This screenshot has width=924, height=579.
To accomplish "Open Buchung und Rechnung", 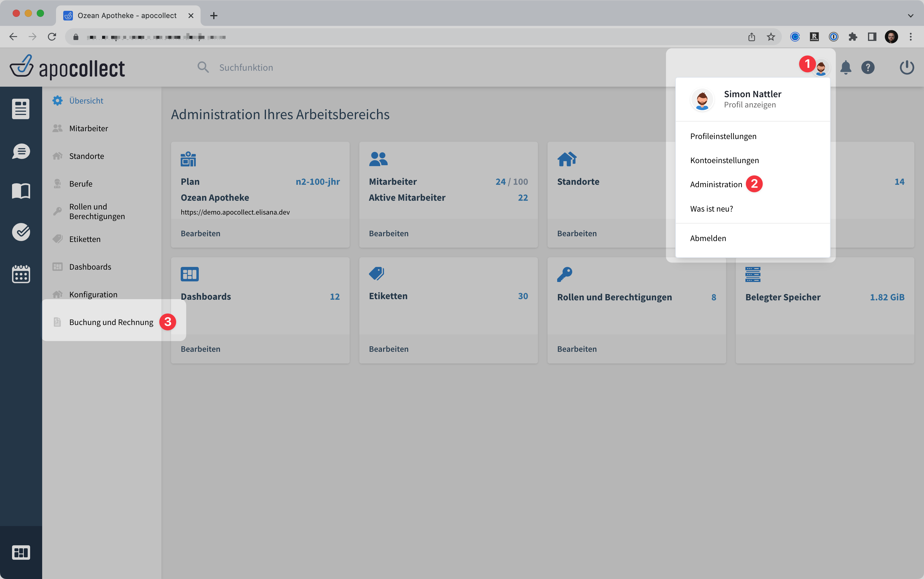I will [x=111, y=322].
